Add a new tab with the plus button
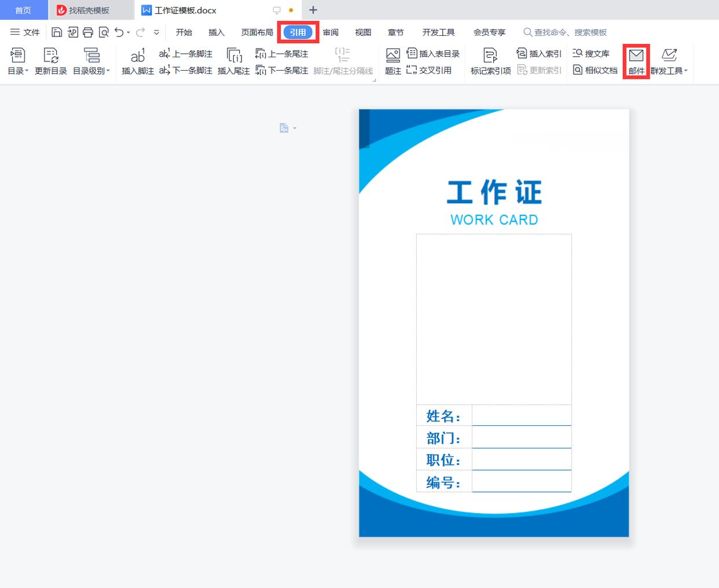The height and width of the screenshot is (588, 719). [x=313, y=10]
